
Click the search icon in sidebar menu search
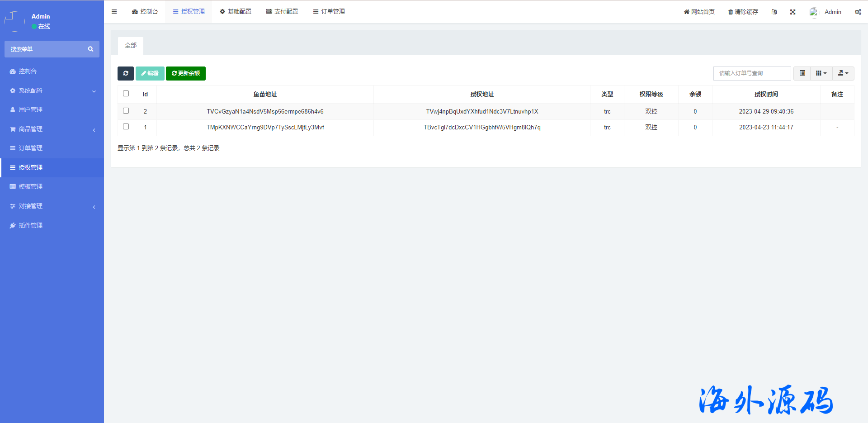[x=90, y=49]
